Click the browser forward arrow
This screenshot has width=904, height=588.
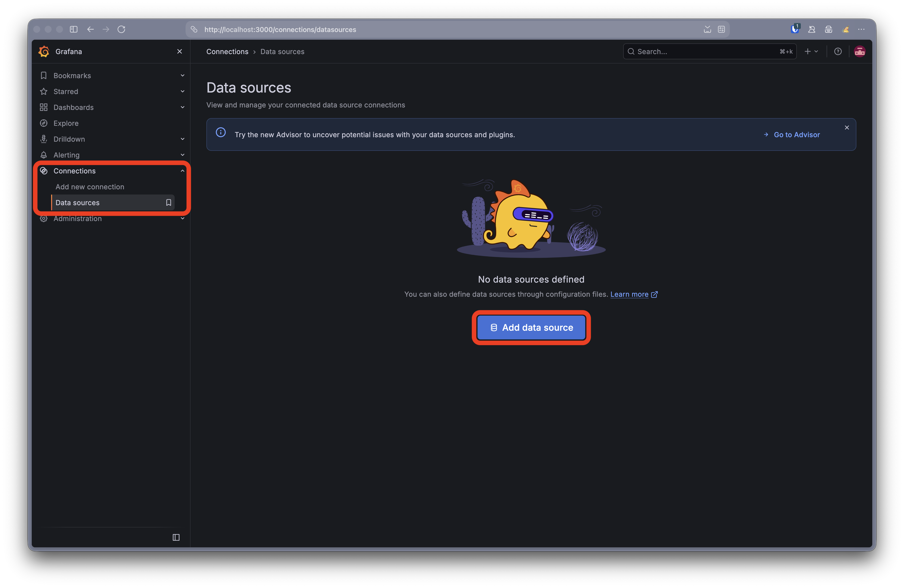click(106, 29)
